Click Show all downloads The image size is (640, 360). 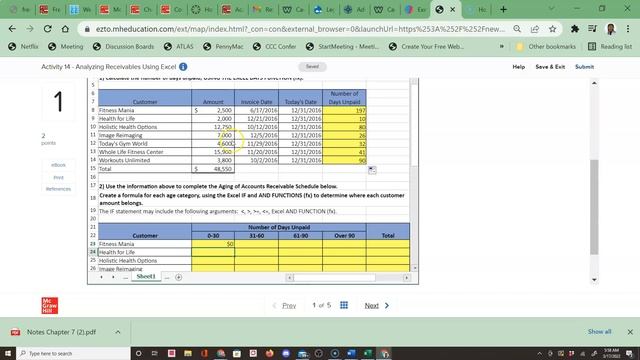click(x=599, y=331)
